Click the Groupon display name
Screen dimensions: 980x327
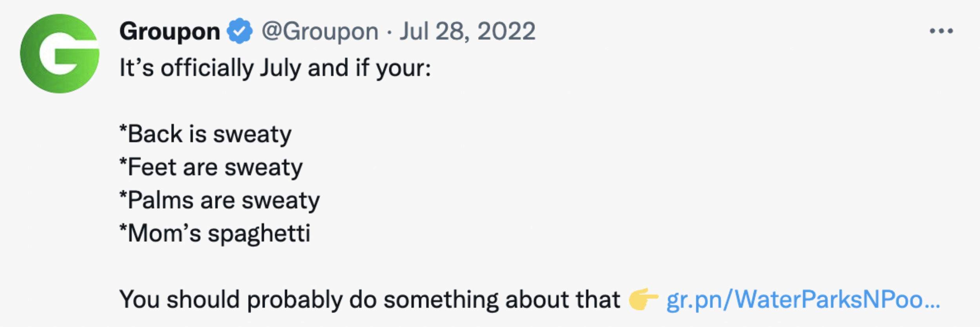tap(170, 32)
